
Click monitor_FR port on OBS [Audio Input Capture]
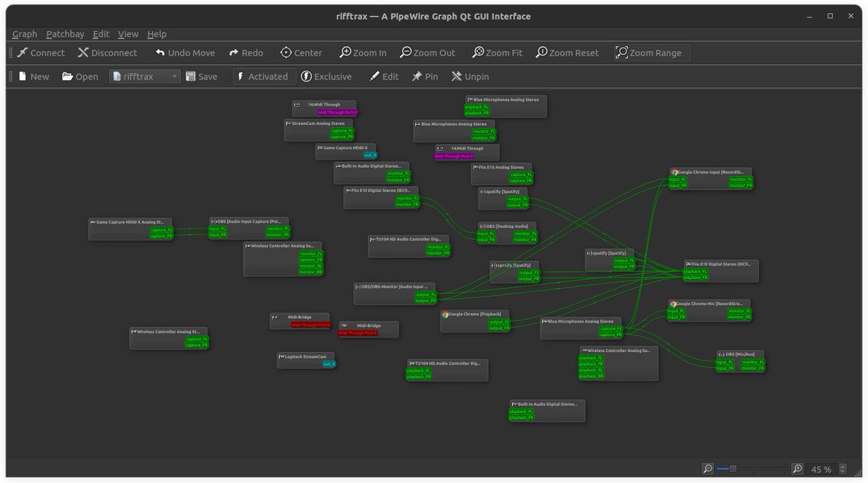click(278, 235)
